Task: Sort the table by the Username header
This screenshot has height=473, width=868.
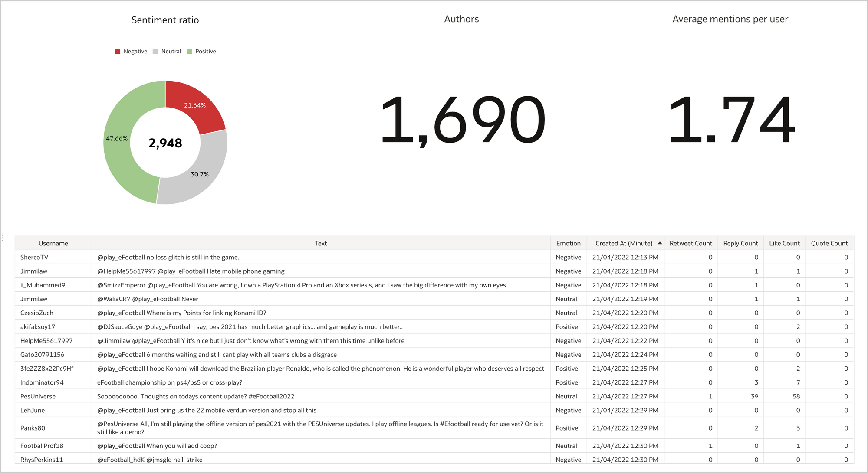Action: [53, 243]
